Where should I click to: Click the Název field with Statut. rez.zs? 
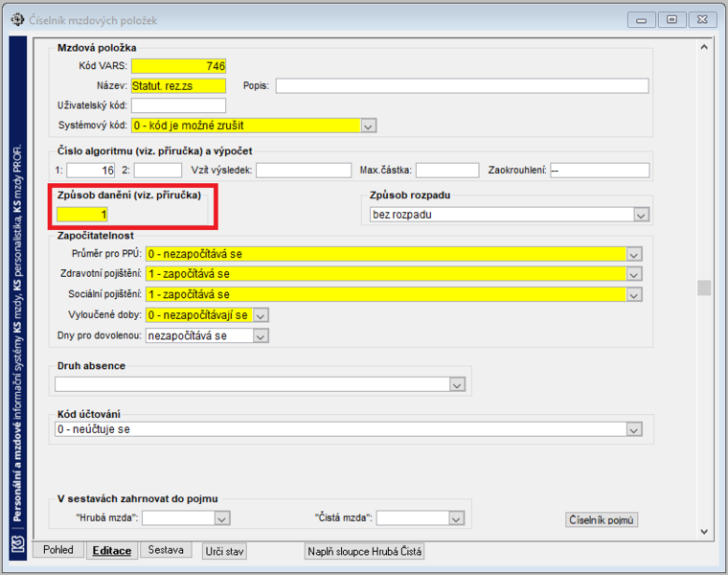tap(179, 86)
